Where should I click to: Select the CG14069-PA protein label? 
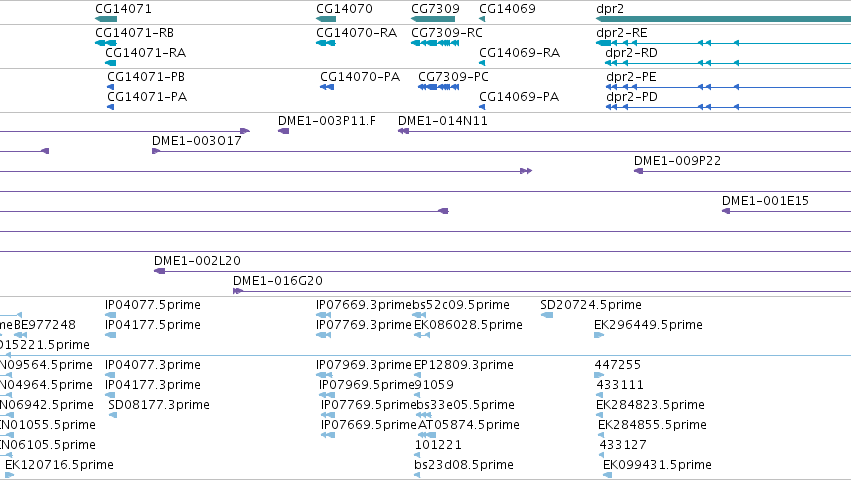[x=519, y=97]
